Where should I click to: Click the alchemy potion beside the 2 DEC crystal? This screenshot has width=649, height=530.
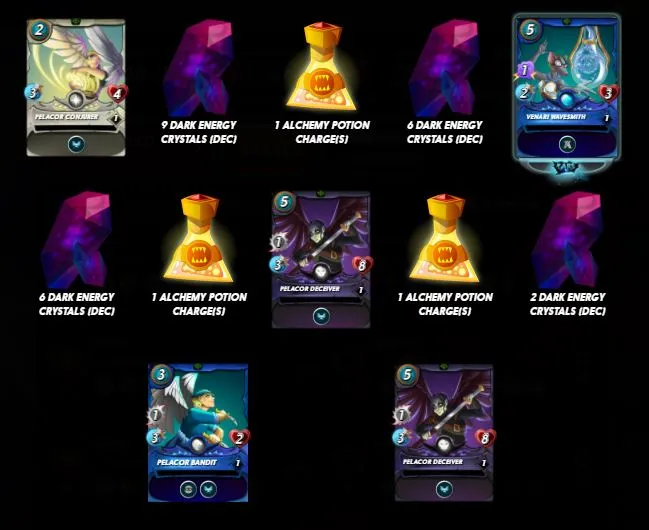[x=444, y=238]
